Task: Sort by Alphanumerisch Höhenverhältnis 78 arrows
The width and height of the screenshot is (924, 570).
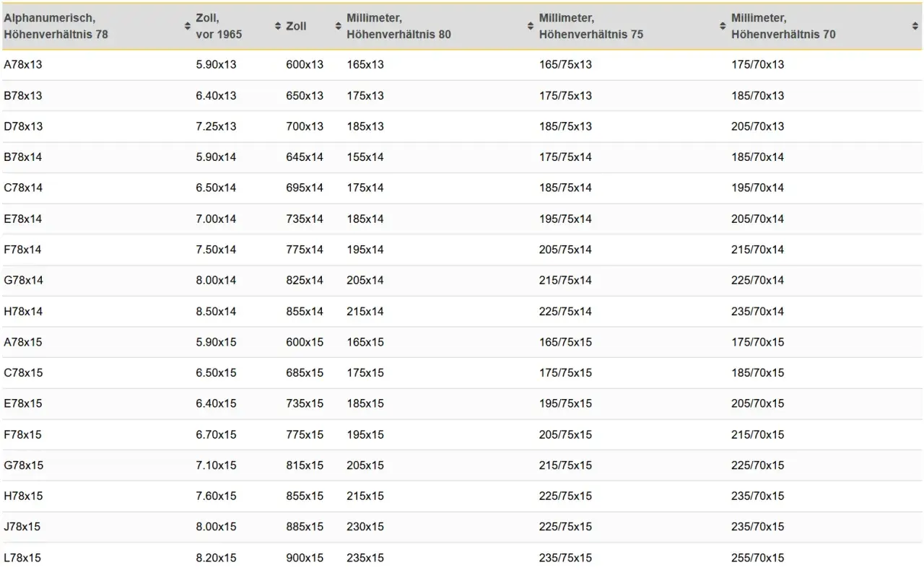Action: (x=188, y=26)
